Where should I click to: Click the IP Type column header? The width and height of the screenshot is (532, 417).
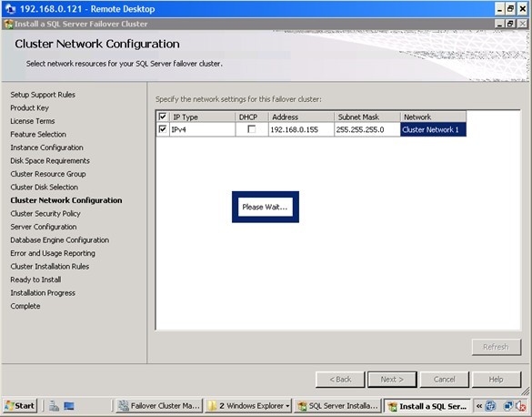[x=202, y=117]
